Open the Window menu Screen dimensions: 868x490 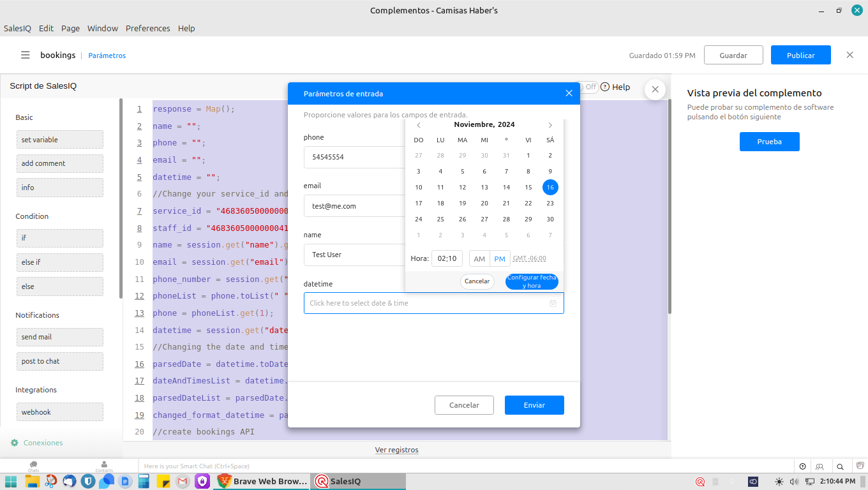coord(103,28)
